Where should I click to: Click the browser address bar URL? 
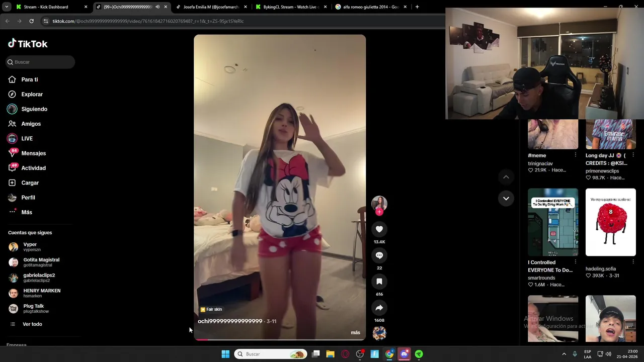click(x=148, y=21)
